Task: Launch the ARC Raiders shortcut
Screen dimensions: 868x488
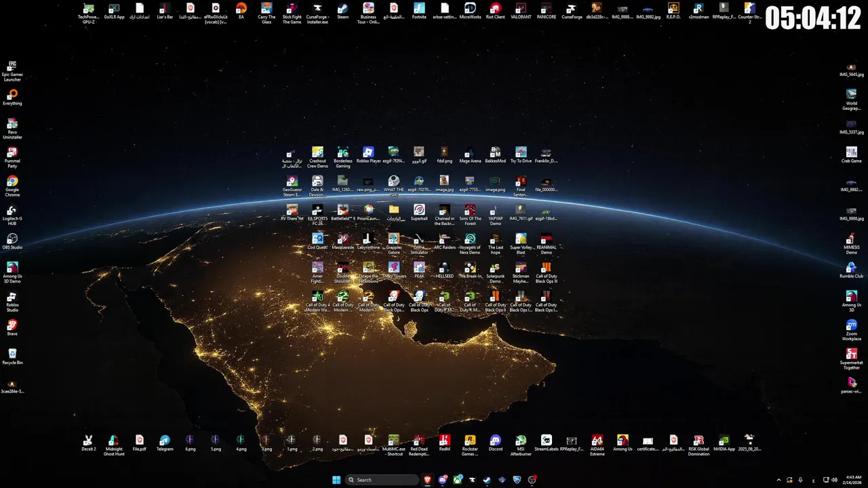Action: (x=444, y=242)
